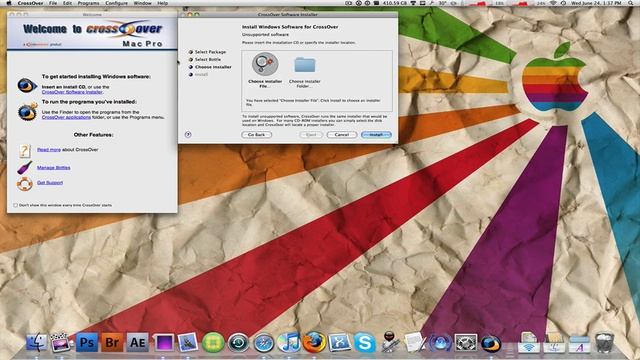This screenshot has width=640, height=360.
Task: Open the Manage Bottles link
Action: (x=53, y=168)
